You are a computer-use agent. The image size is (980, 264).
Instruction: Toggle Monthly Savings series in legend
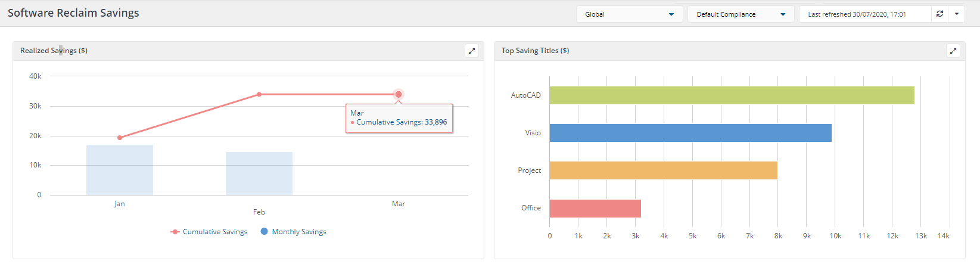(x=294, y=232)
